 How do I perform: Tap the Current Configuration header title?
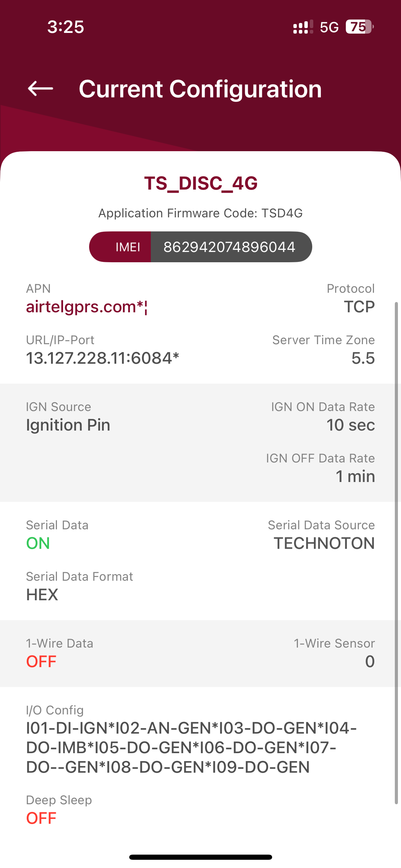tap(200, 89)
